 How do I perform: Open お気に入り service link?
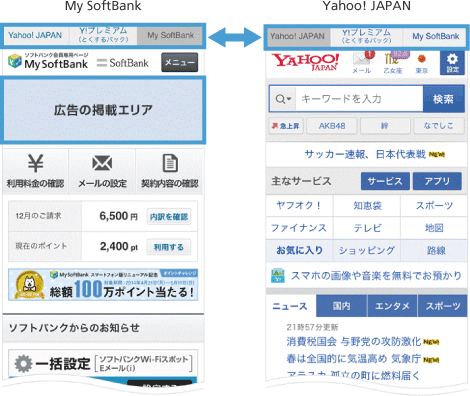(299, 250)
